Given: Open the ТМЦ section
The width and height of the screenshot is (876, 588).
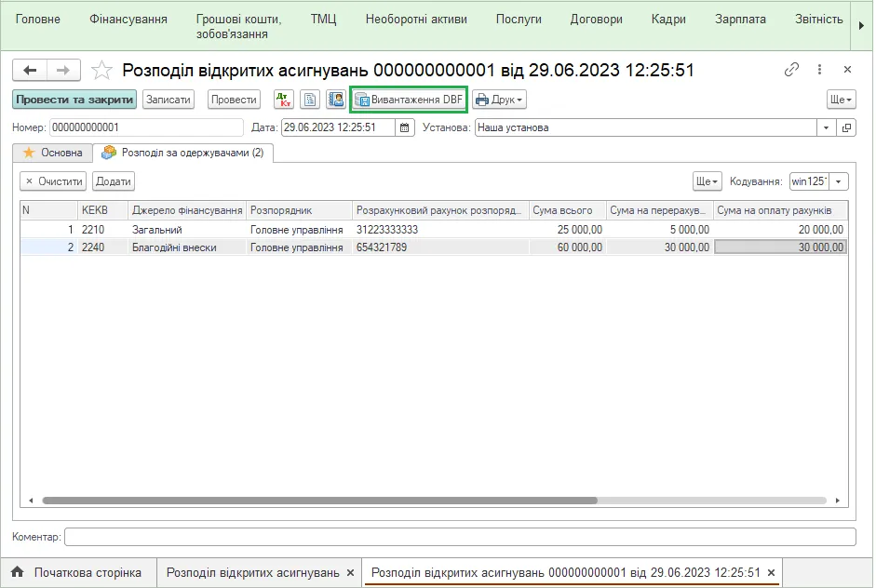Looking at the screenshot, I should 323,19.
